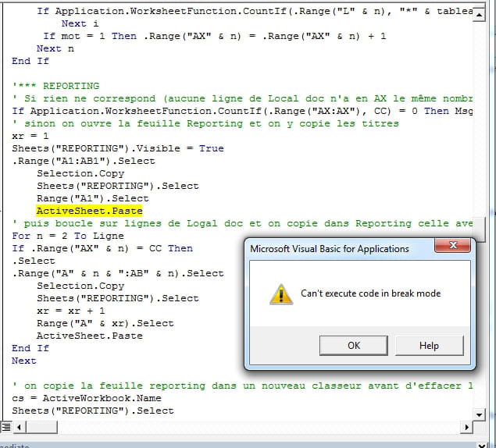The width and height of the screenshot is (496, 448).
Task: Click the vertical scrollbar thumb
Action: (x=480, y=229)
